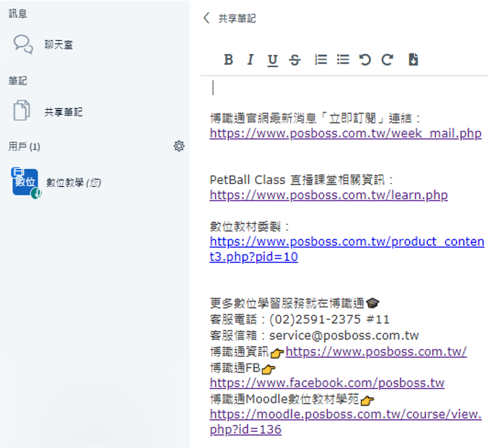This screenshot has width=490, height=448.
Task: Collapse shared notes panel using back chevron
Action: pyautogui.click(x=207, y=18)
